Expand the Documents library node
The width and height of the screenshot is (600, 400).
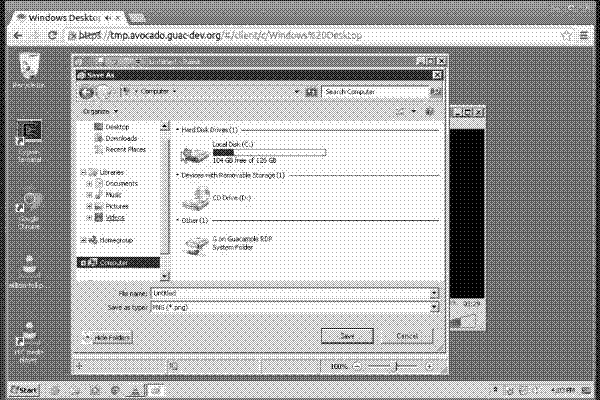[89, 184]
